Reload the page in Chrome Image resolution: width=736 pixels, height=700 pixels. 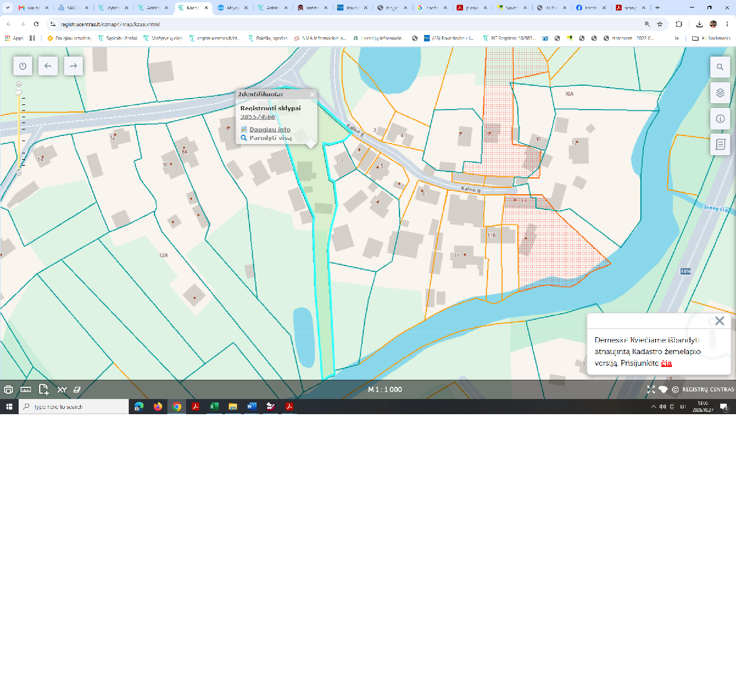tap(36, 24)
